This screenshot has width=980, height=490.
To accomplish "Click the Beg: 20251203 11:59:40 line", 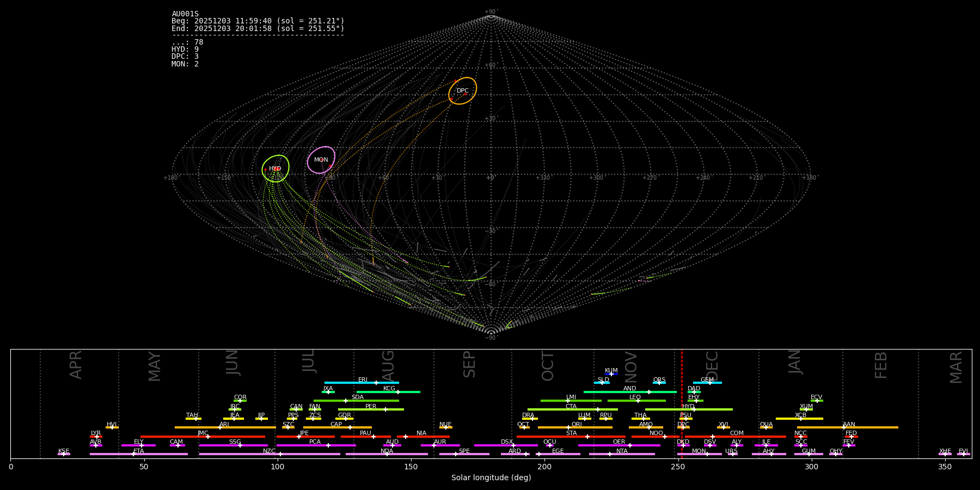I will click(258, 21).
